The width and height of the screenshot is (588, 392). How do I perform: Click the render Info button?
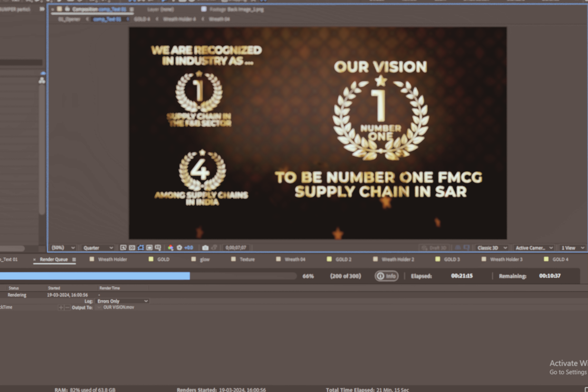(x=387, y=276)
